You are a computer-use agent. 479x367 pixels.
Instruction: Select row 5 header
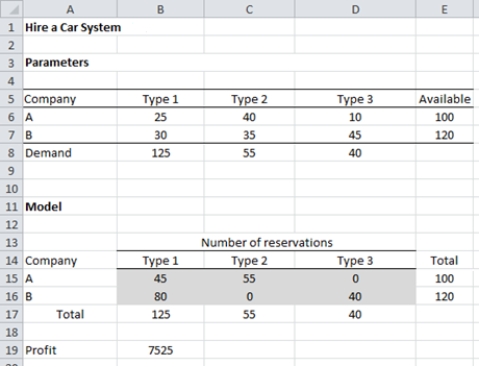[x=11, y=99]
